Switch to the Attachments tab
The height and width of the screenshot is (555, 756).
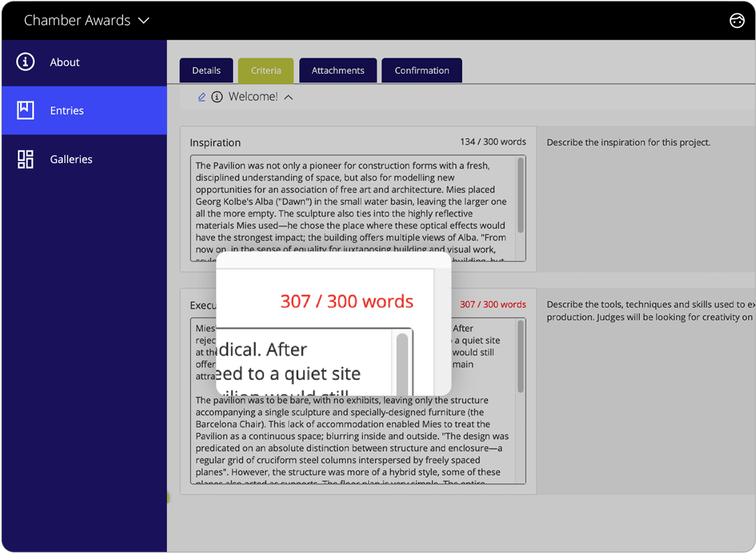338,70
